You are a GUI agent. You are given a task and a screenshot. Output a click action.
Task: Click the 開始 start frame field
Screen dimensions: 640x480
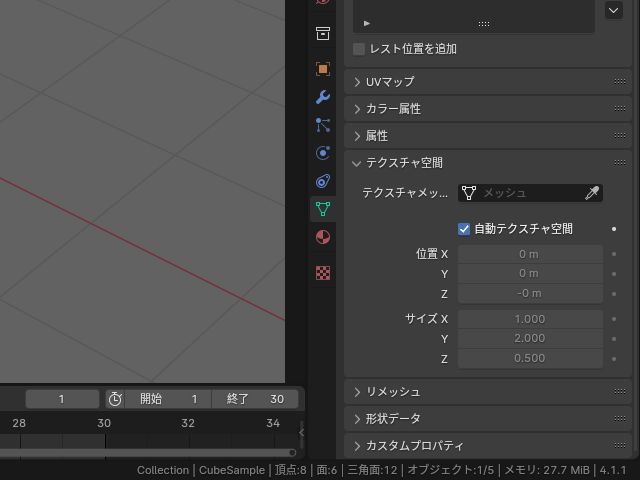(x=168, y=399)
